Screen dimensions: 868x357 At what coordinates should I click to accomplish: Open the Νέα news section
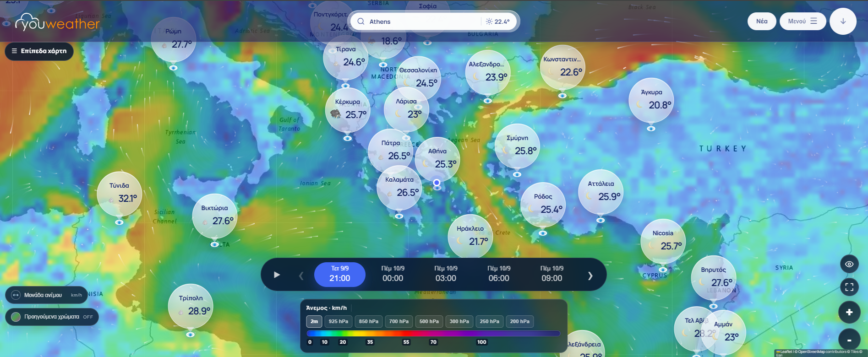[762, 21]
